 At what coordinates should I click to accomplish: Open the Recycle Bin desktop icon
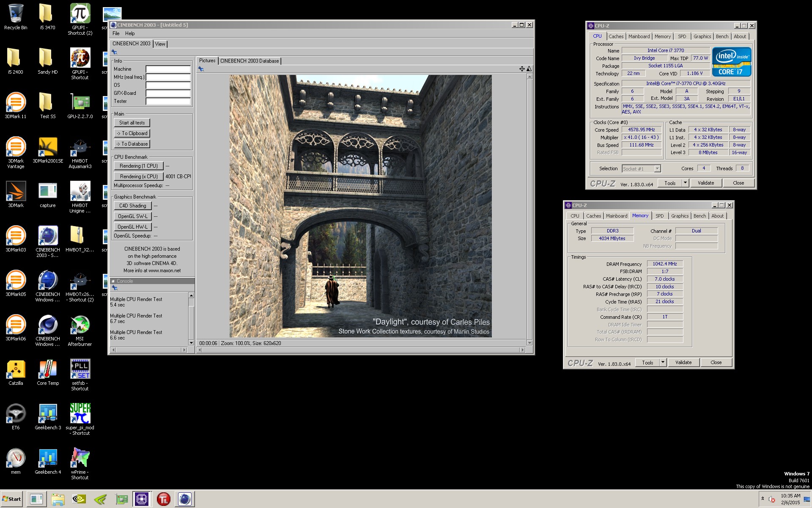point(16,17)
